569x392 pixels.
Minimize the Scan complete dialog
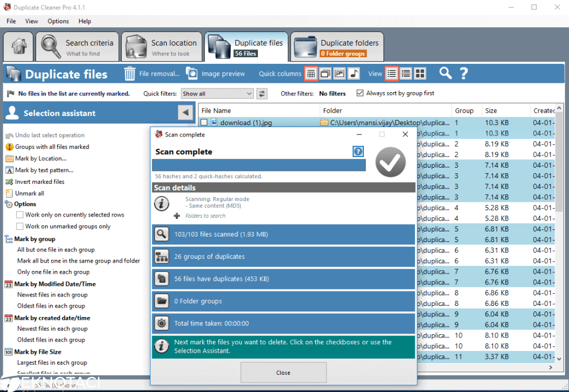[360, 134]
